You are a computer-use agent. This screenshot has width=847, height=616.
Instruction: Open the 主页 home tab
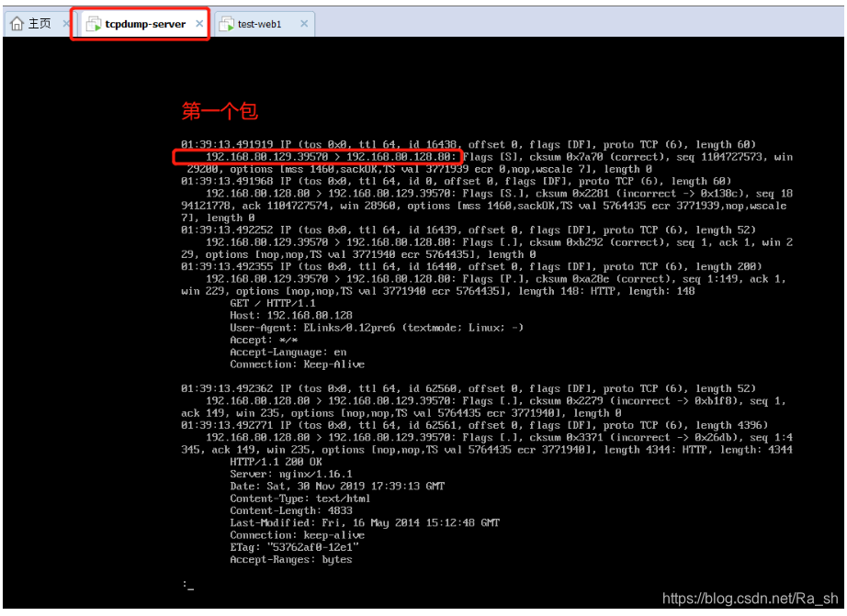(x=40, y=24)
